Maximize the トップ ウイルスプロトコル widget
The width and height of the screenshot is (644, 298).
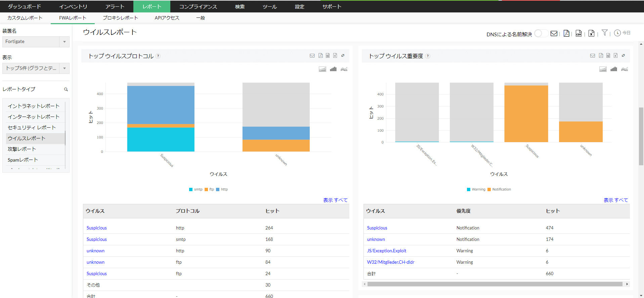pyautogui.click(x=343, y=56)
